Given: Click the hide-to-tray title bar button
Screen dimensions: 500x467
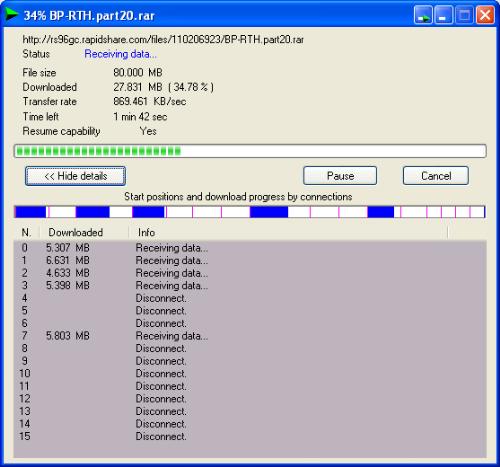Looking at the screenshot, I should pos(423,15).
